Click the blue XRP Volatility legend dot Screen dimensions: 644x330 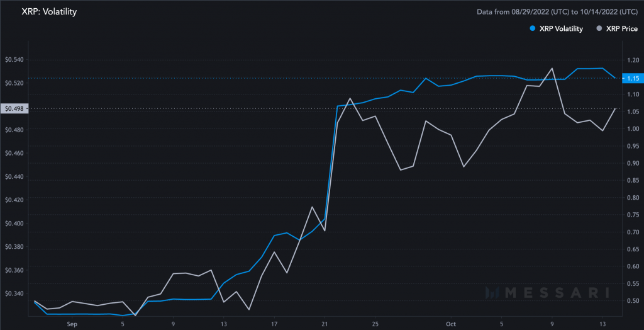click(533, 29)
